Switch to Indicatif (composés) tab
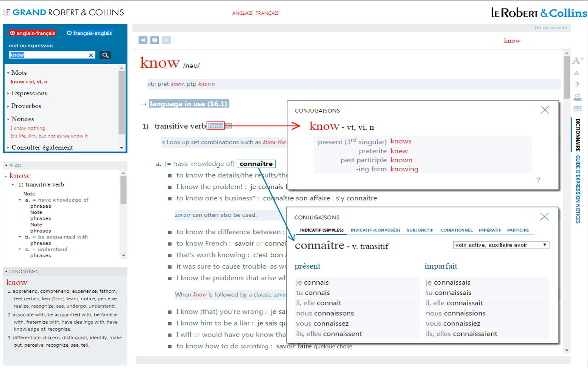The image size is (588, 368). pos(375,230)
